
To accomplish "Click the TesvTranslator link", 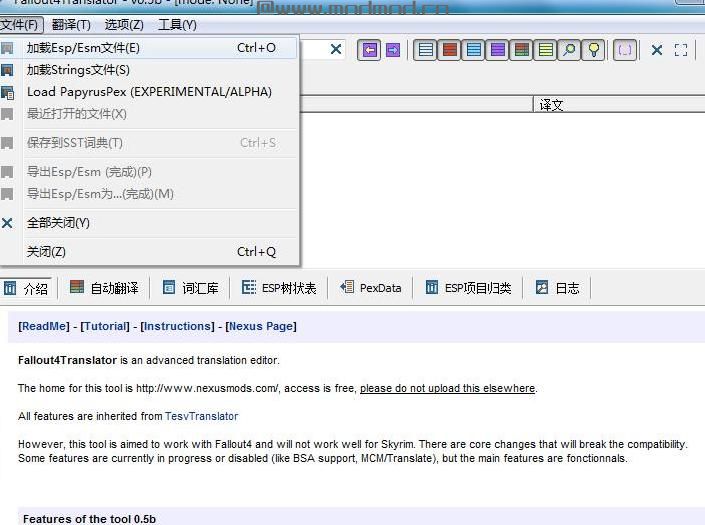I will click(201, 416).
